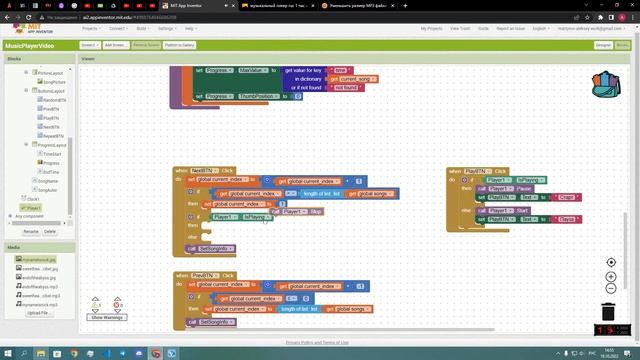
Task: Open mutator gear on NextBTN addition block
Action: click(x=267, y=180)
